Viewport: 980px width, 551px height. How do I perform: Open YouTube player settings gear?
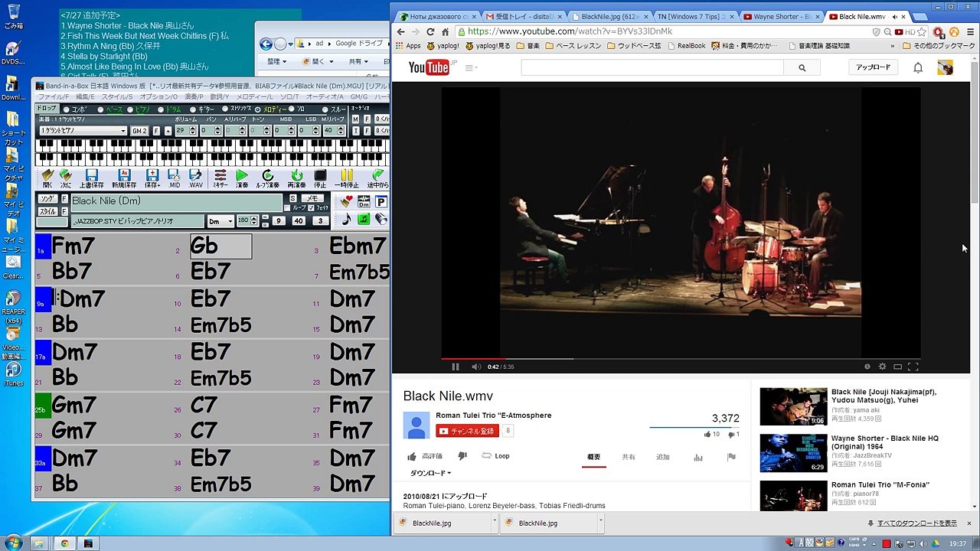click(x=882, y=367)
